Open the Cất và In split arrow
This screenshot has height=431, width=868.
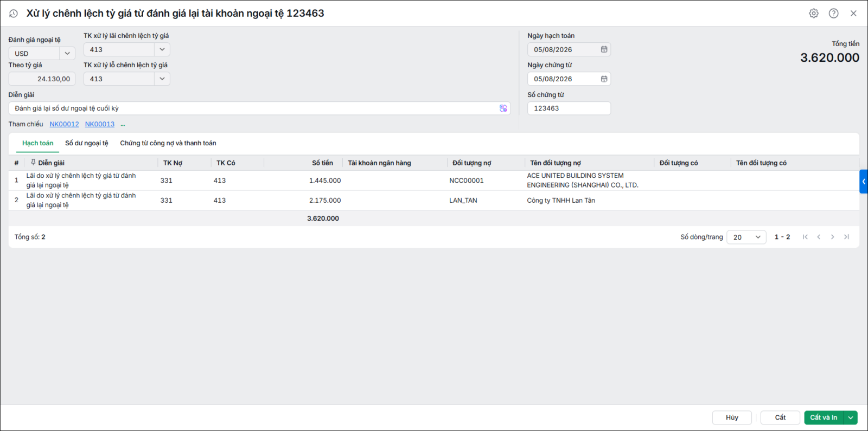point(851,417)
